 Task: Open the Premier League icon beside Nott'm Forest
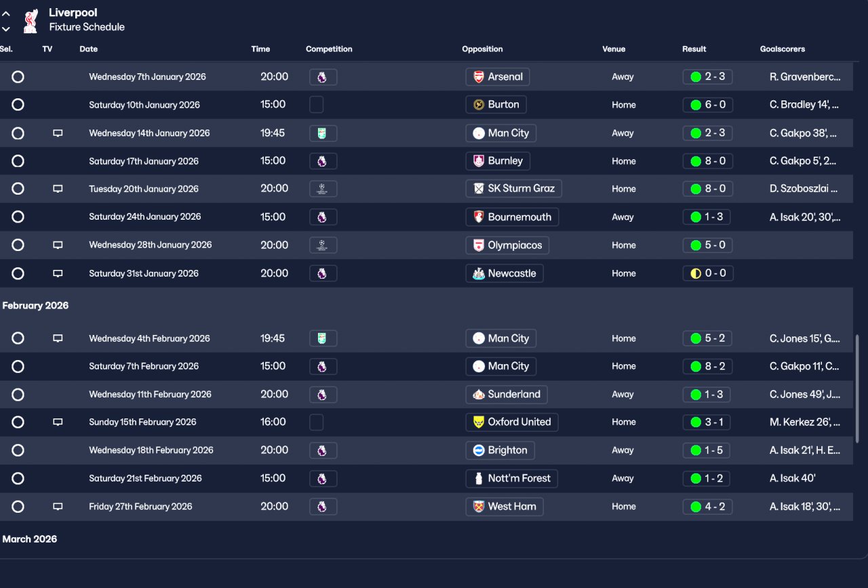pos(323,478)
